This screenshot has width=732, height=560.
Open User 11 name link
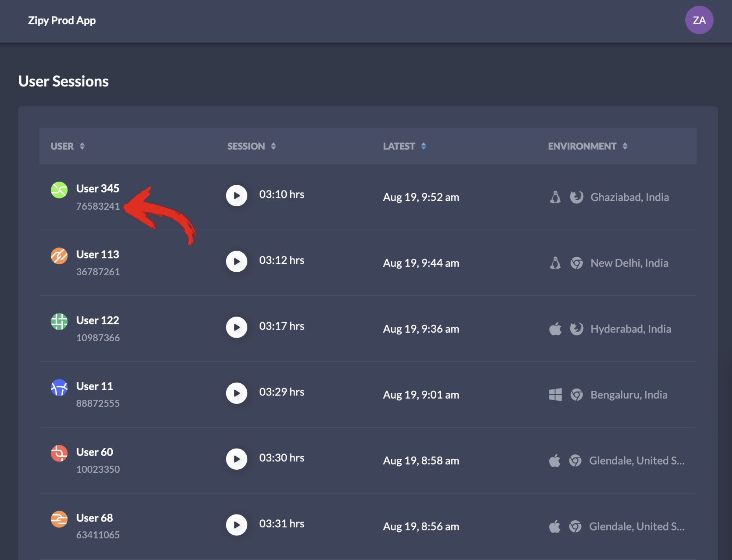tap(95, 386)
